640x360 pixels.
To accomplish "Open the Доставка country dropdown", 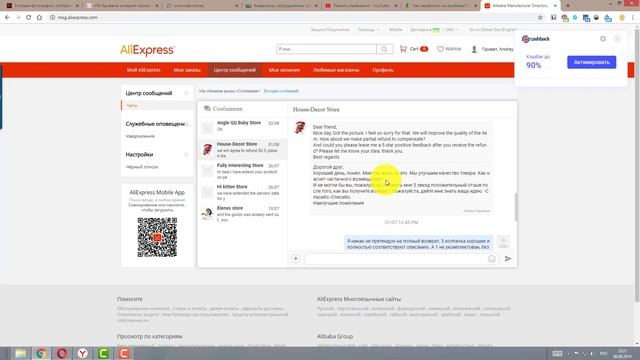I will tap(435, 30).
